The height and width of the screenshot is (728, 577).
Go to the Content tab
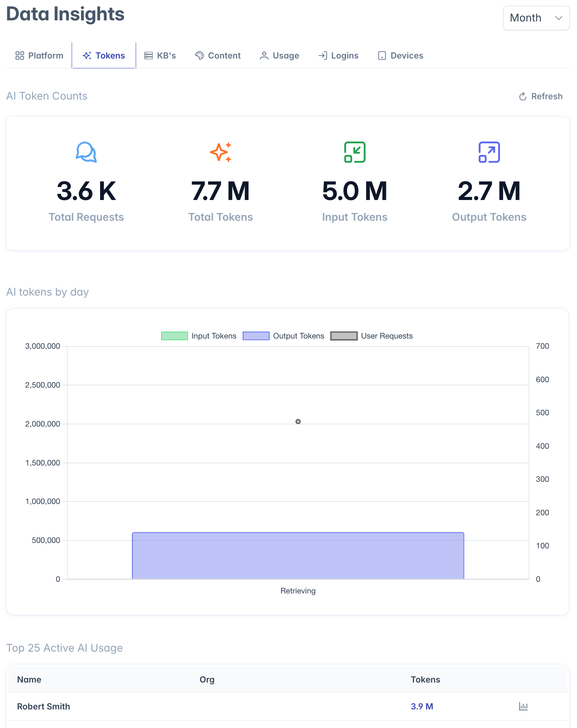click(x=218, y=56)
